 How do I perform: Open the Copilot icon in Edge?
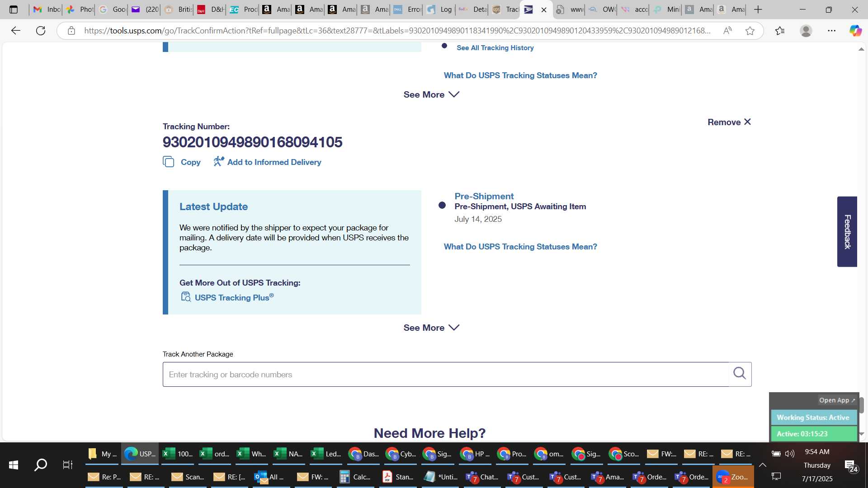coord(855,31)
